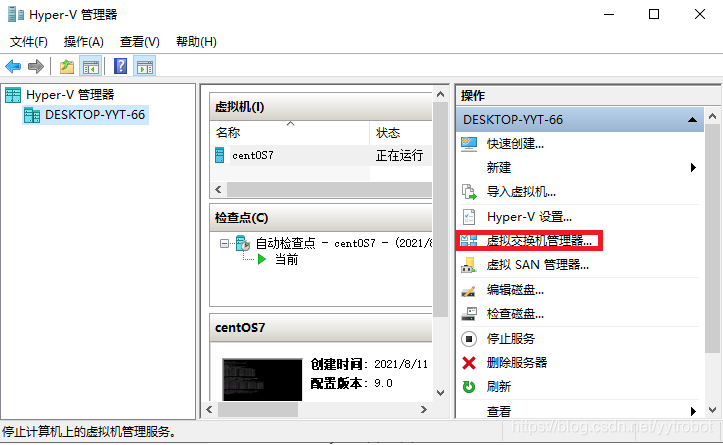Click the 停止服务 stop icon
Viewport: 723px width, 445px height.
[x=469, y=339]
